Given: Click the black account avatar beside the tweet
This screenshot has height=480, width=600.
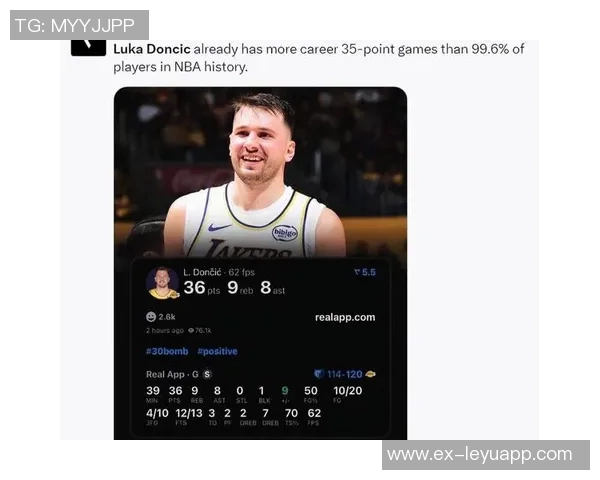Looking at the screenshot, I should click(88, 47).
